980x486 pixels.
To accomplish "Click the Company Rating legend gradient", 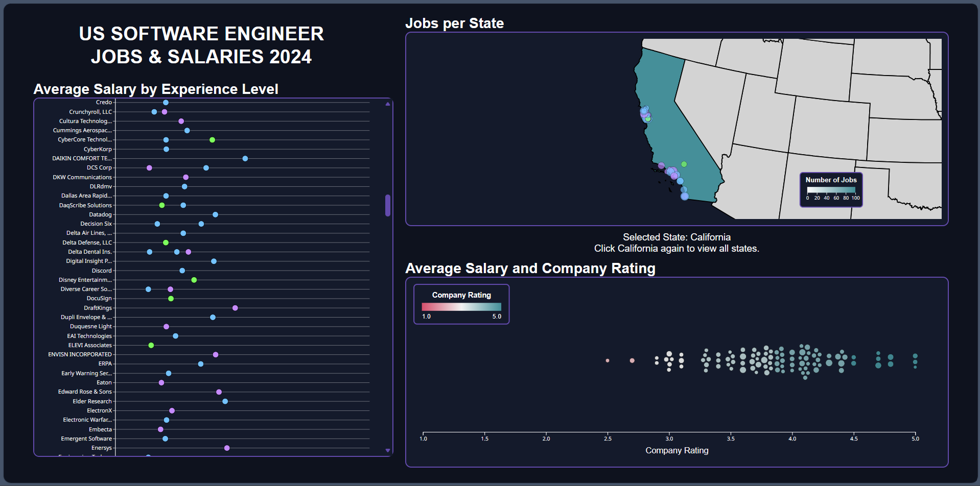I will 461,306.
